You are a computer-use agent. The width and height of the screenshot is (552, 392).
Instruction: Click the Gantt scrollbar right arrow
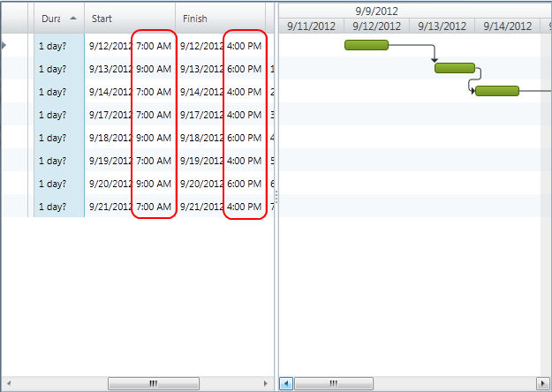[544, 383]
